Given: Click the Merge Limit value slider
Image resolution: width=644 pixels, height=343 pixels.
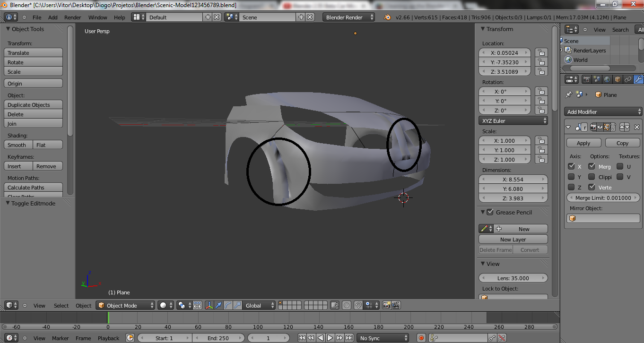Looking at the screenshot, I should click(x=603, y=198).
